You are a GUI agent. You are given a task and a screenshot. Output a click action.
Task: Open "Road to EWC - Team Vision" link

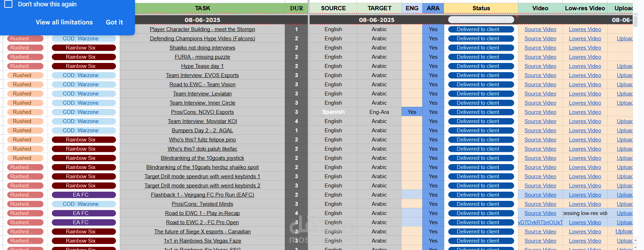click(x=202, y=85)
